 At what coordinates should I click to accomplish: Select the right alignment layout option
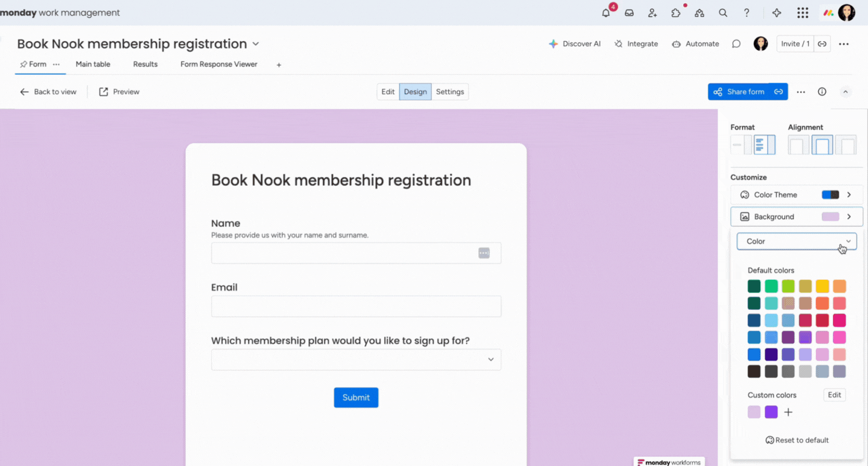[x=846, y=145]
